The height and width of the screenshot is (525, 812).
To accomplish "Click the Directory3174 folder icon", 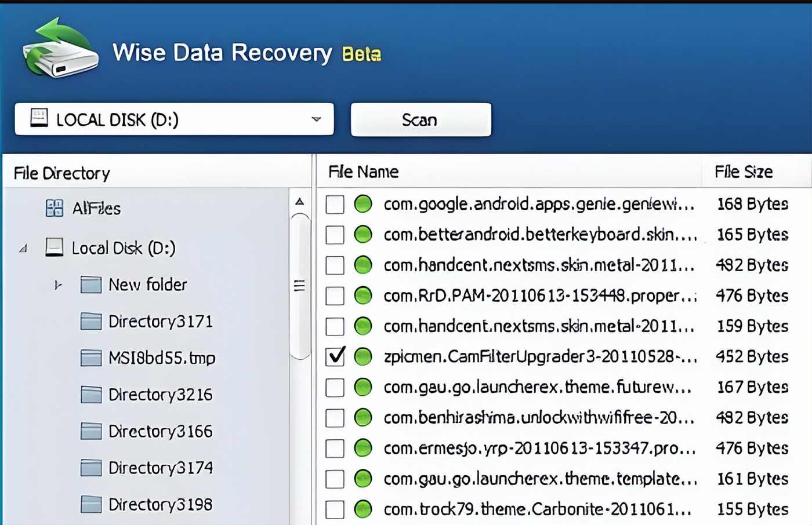I will click(91, 468).
